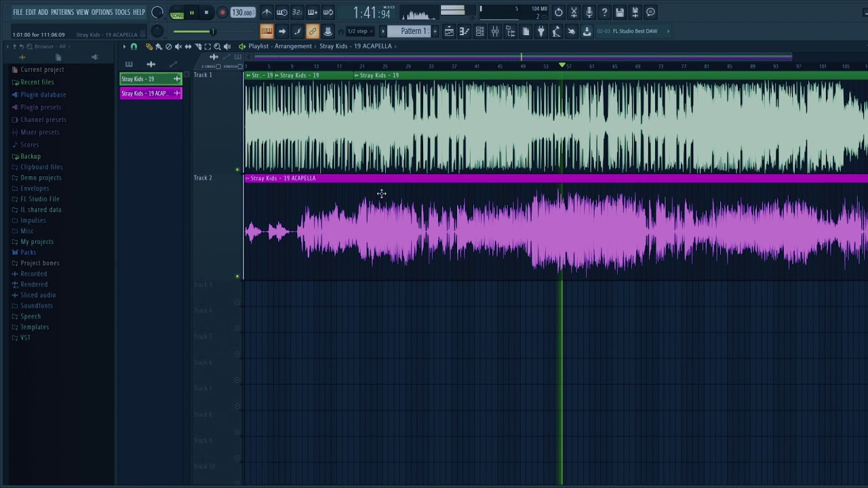Toggle the playlist magnet snap icon

point(134,47)
